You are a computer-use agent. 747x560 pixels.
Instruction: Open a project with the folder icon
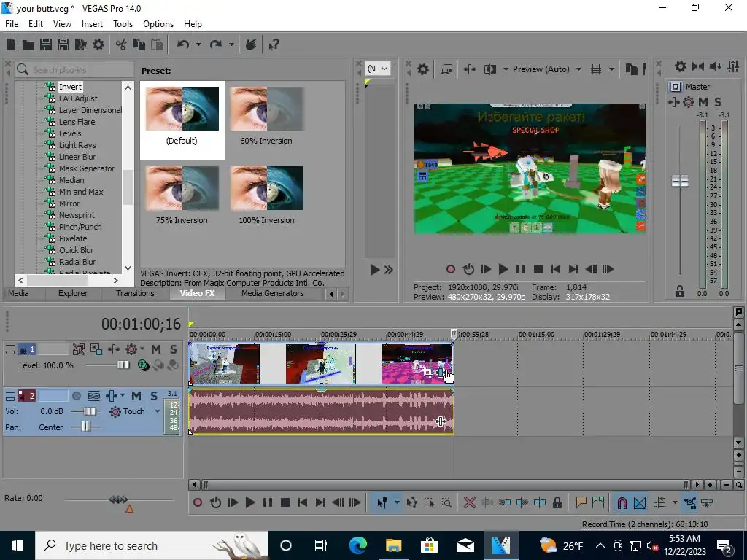coord(28,44)
